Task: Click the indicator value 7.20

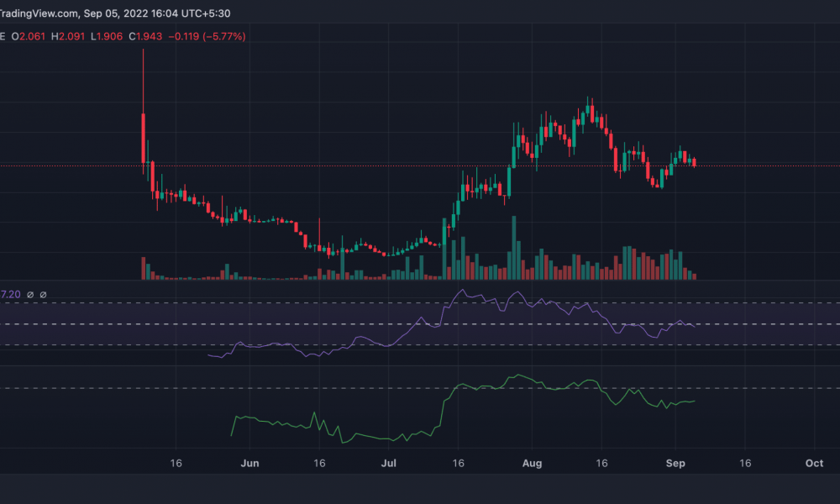Action: [10, 295]
